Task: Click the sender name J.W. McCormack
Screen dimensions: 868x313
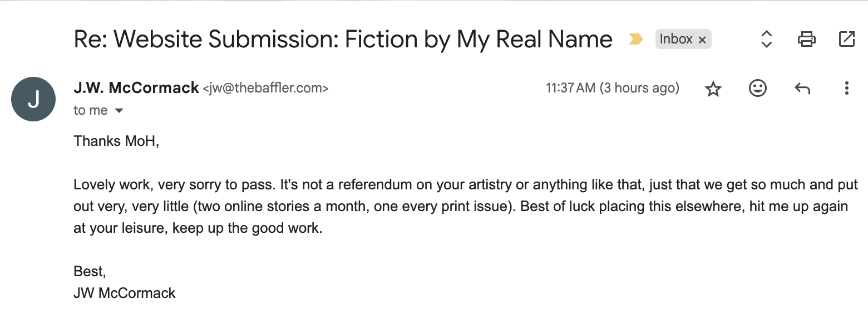Action: point(136,87)
